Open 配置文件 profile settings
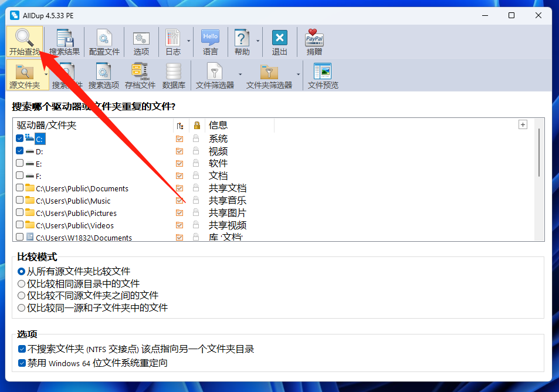The image size is (559, 392). tap(104, 42)
